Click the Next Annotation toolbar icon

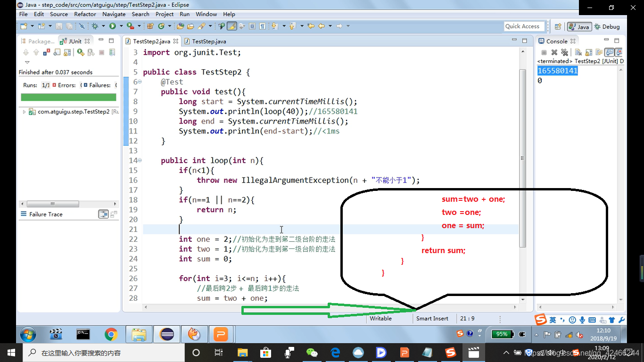[274, 26]
